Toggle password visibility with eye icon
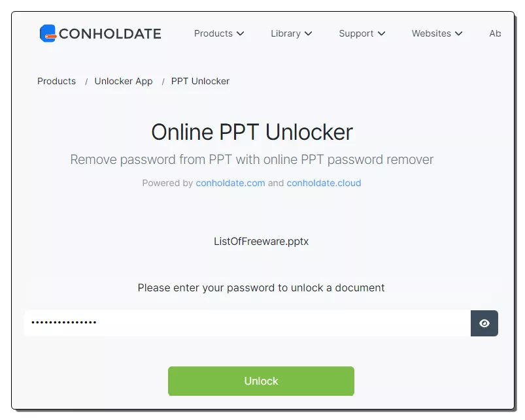This screenshot has width=525, height=420. (484, 323)
